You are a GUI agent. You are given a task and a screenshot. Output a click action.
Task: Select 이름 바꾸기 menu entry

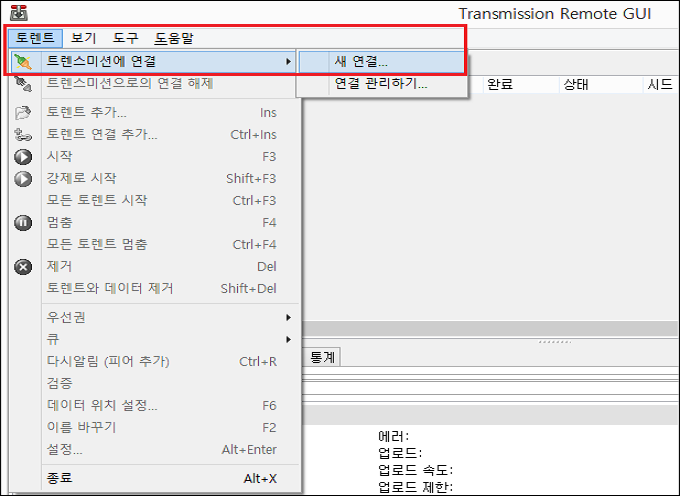154,427
